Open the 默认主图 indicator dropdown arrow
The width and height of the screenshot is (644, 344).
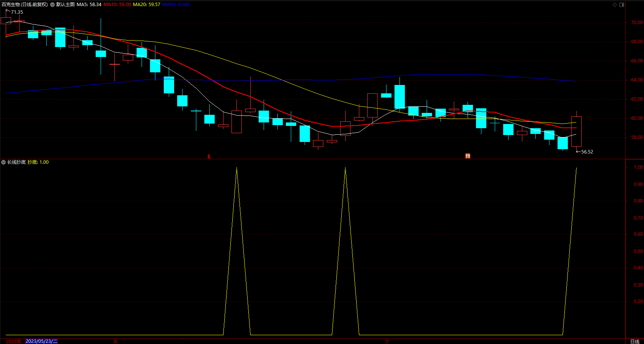coord(52,5)
